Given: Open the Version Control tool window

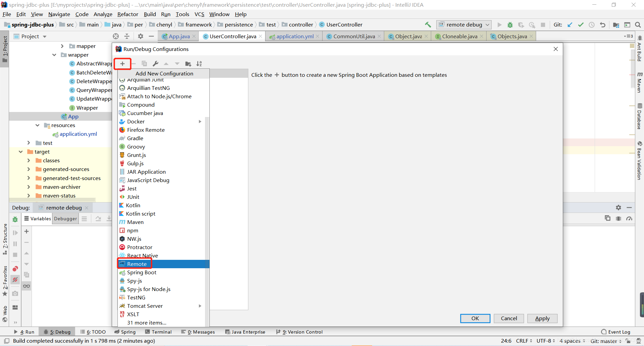Looking at the screenshot, I should tap(299, 332).
